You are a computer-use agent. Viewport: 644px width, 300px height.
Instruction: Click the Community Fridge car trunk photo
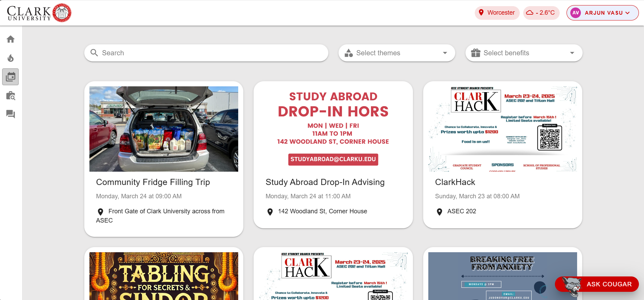point(164,129)
